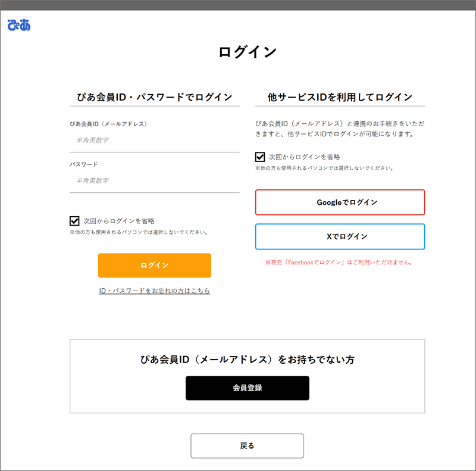476x471 pixels.
Task: Focus the ぴあ会員ID email input field
Action: (x=154, y=141)
